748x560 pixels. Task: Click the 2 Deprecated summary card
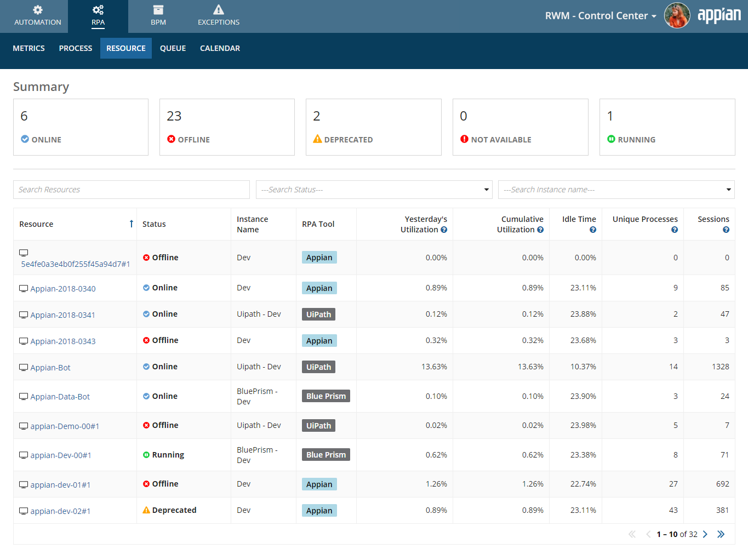(374, 127)
